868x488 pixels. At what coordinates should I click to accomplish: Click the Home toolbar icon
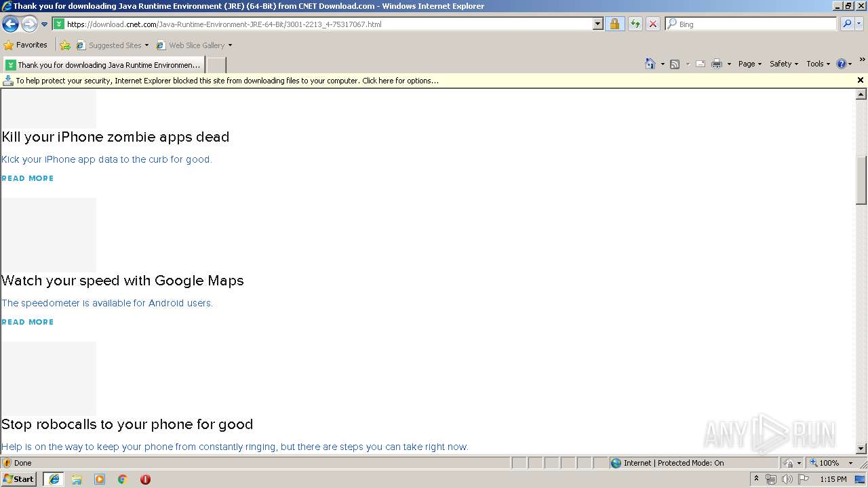click(650, 64)
